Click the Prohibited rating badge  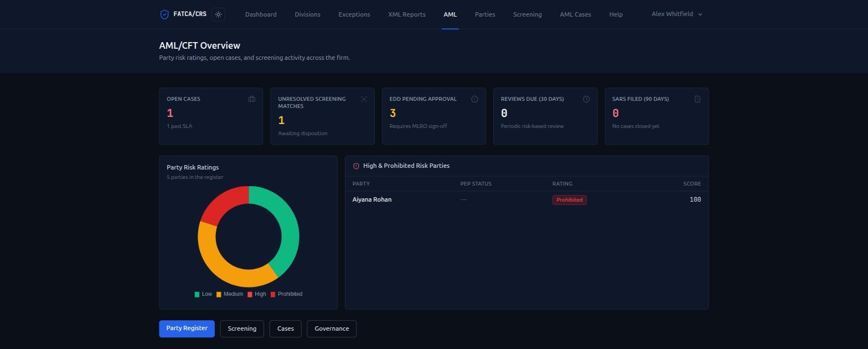coord(569,200)
